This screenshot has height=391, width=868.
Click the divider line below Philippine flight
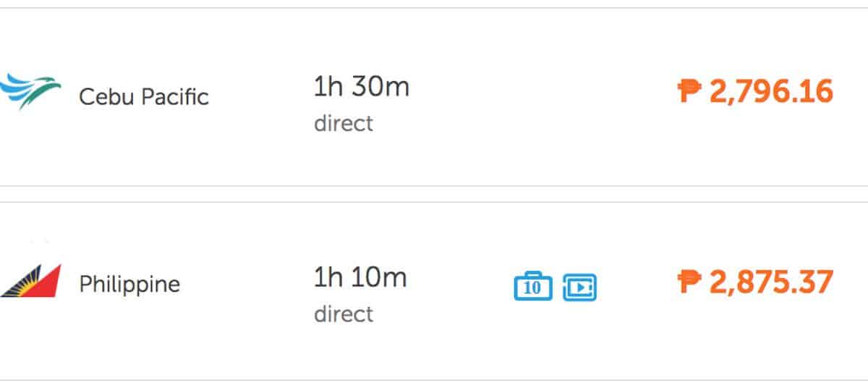point(434,380)
